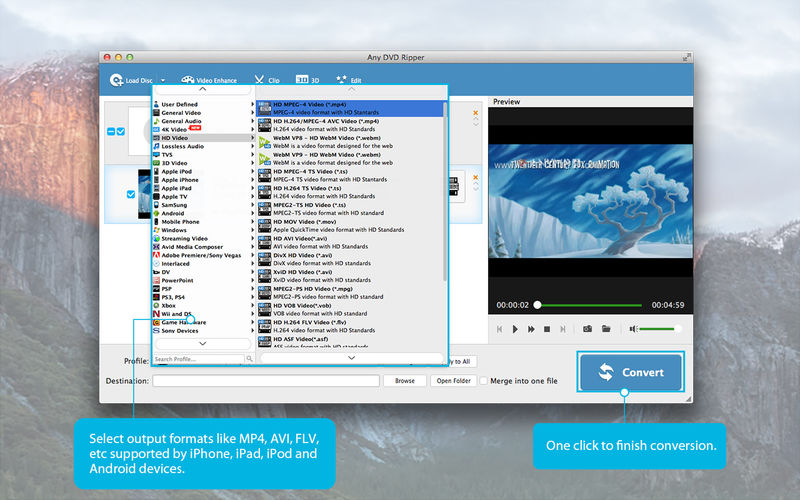The image size is (800, 500).
Task: Click the Apple iPad device icon
Action: coord(157,188)
